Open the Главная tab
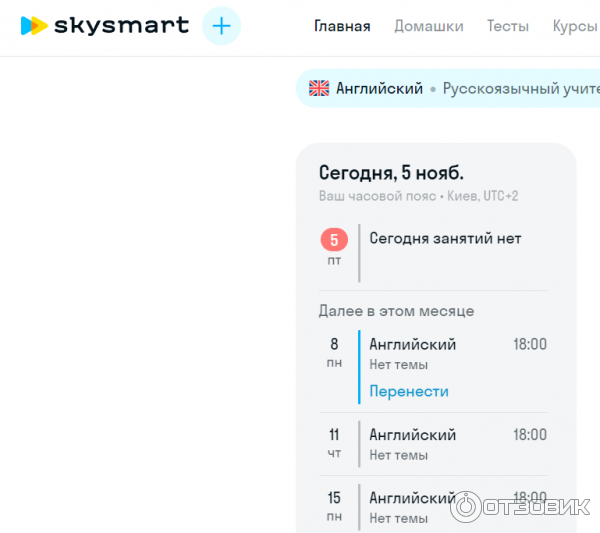 (x=342, y=26)
